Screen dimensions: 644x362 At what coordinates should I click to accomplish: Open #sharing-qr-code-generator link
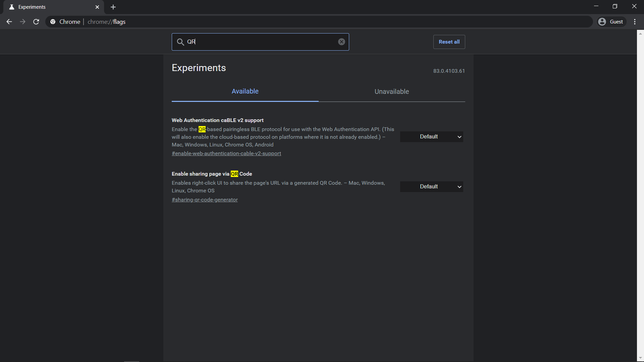pyautogui.click(x=205, y=200)
